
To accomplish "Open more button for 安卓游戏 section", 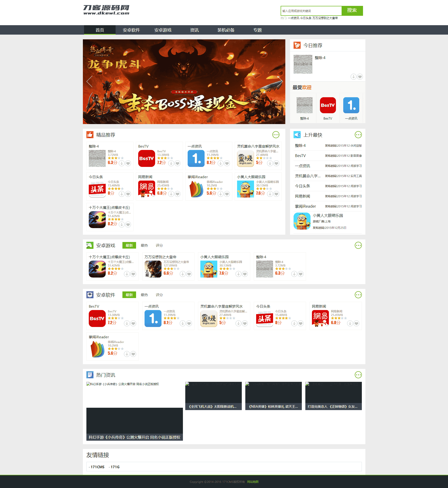I will [x=358, y=245].
